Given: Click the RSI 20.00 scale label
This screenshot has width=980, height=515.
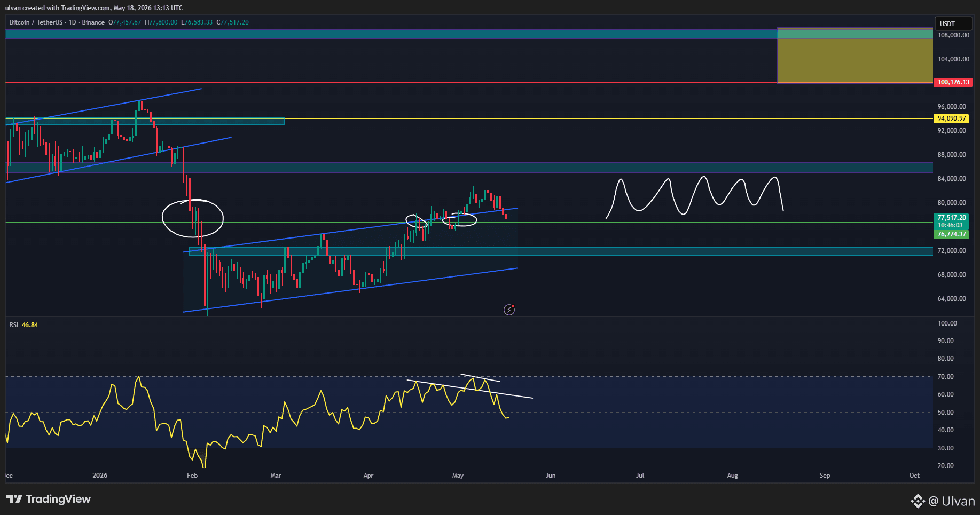Looking at the screenshot, I should click(x=946, y=466).
